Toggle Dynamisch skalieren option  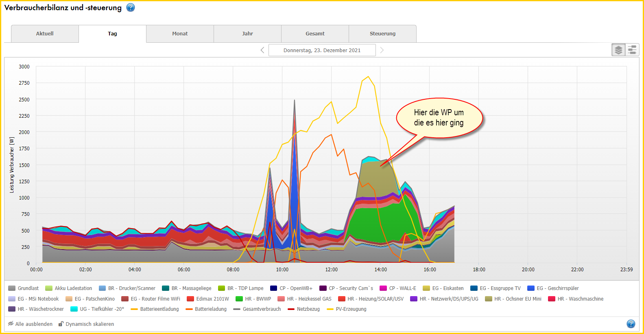[x=86, y=324]
